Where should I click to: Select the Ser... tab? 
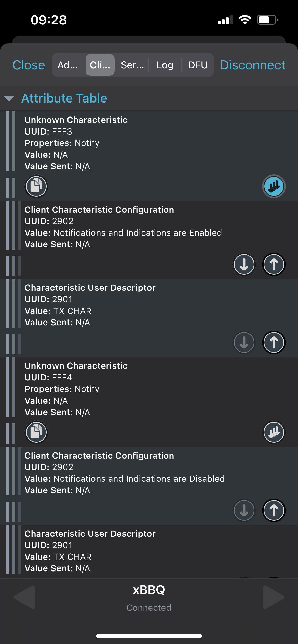[x=132, y=65]
